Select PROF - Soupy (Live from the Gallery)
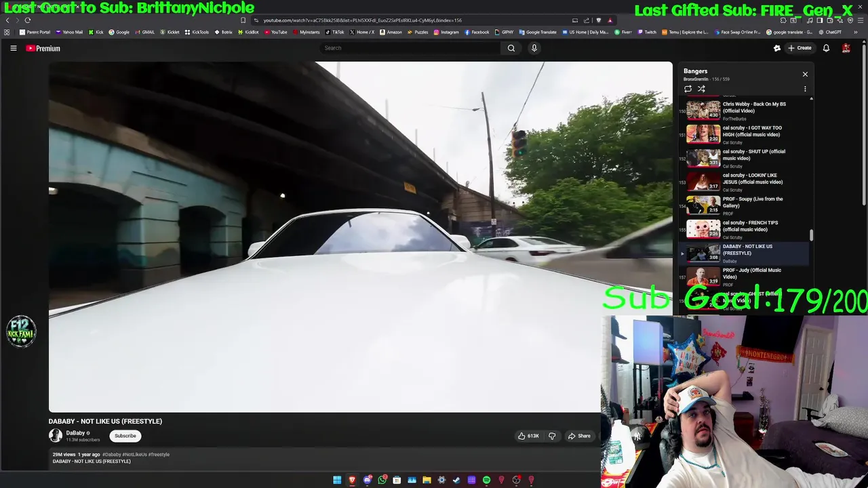Image resolution: width=868 pixels, height=488 pixels. (744, 205)
